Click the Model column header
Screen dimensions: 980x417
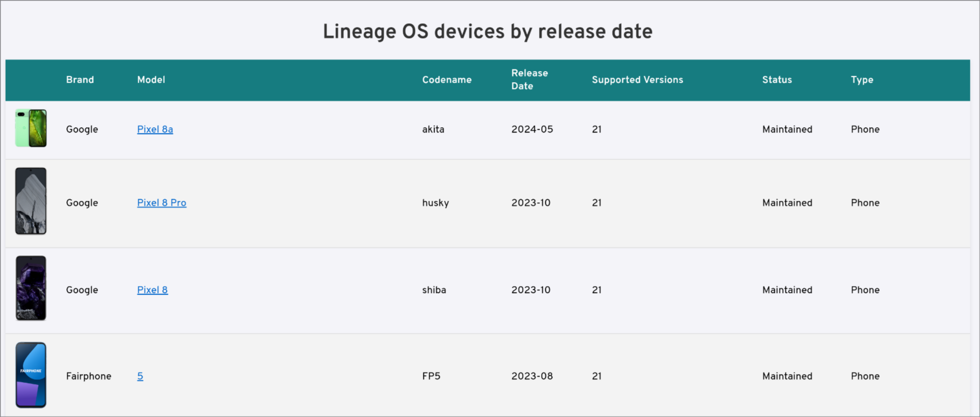coord(151,80)
